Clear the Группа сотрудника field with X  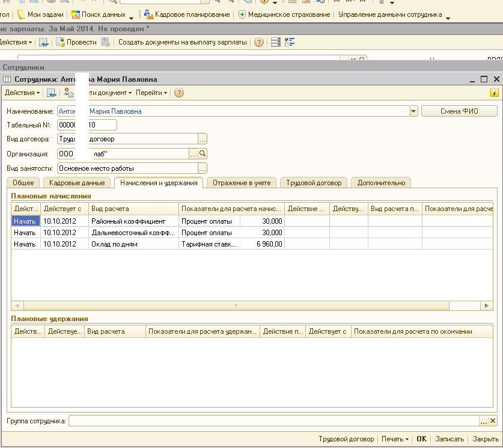(x=493, y=421)
